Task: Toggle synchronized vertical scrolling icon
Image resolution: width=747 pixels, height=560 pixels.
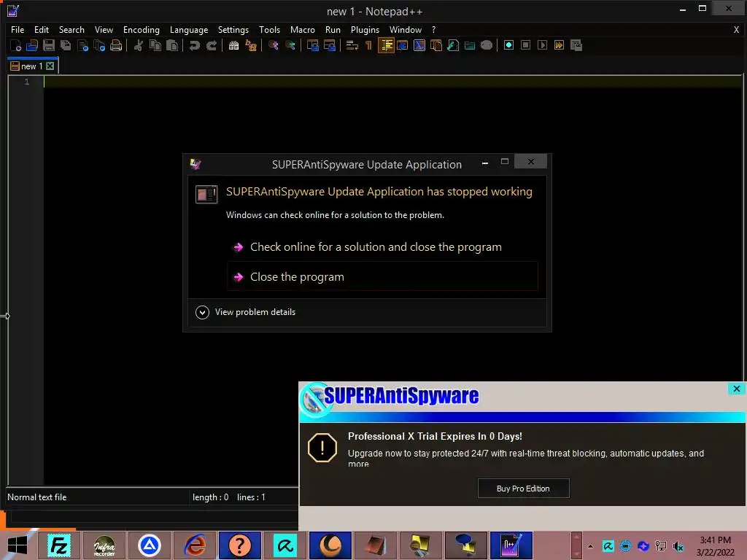Action: click(312, 46)
